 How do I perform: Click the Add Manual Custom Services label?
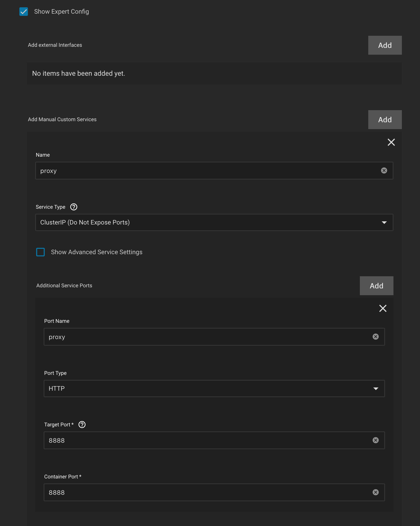coord(62,119)
